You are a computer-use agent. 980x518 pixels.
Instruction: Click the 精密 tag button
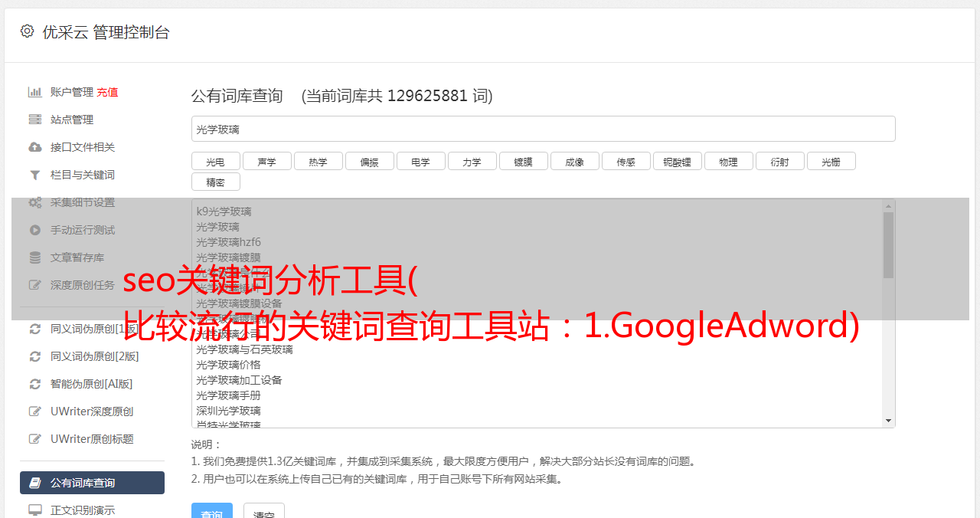[x=215, y=182]
